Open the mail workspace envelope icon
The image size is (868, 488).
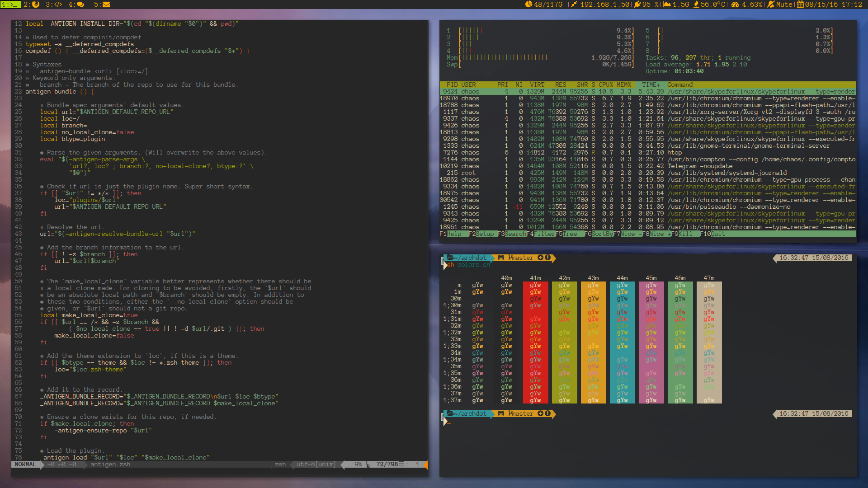point(106,5)
